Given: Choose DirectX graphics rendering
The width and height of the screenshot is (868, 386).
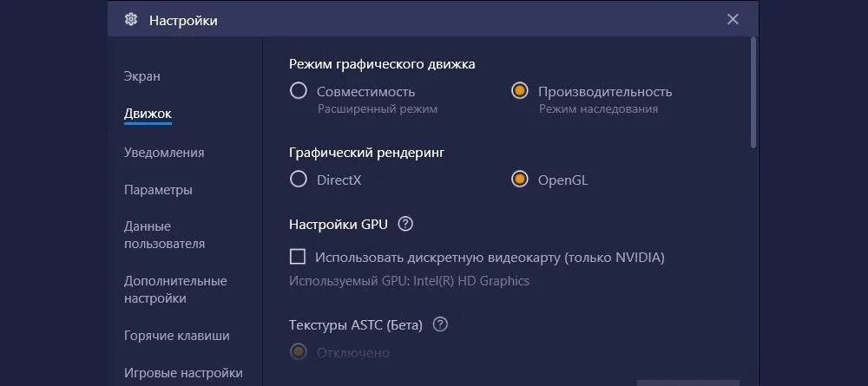Looking at the screenshot, I should click(x=299, y=180).
